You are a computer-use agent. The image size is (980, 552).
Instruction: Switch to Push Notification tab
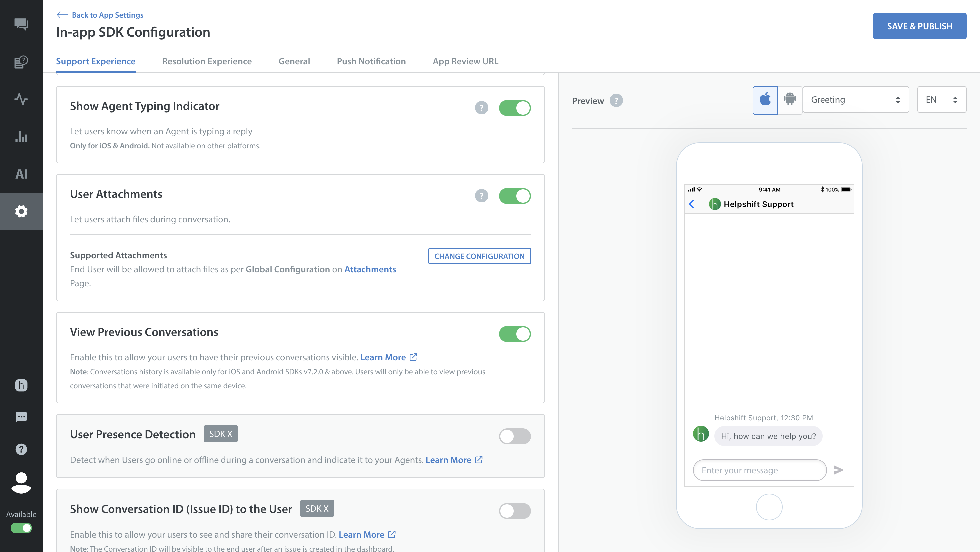(371, 61)
